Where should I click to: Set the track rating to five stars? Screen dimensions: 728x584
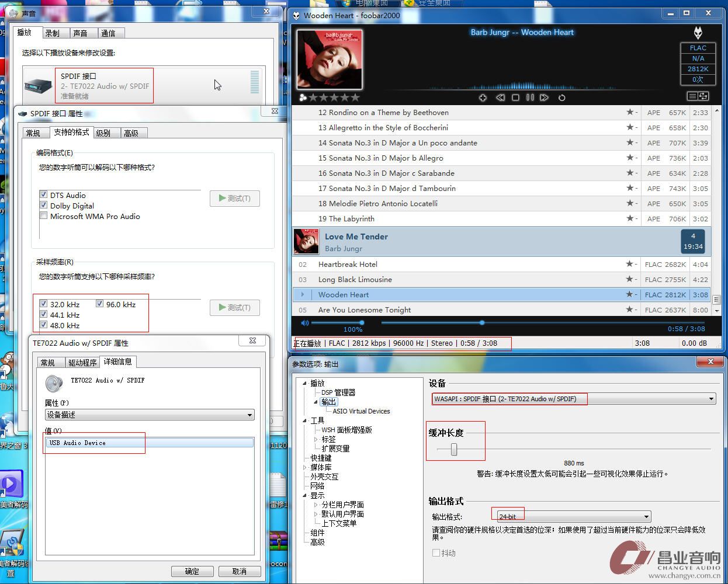coord(355,98)
